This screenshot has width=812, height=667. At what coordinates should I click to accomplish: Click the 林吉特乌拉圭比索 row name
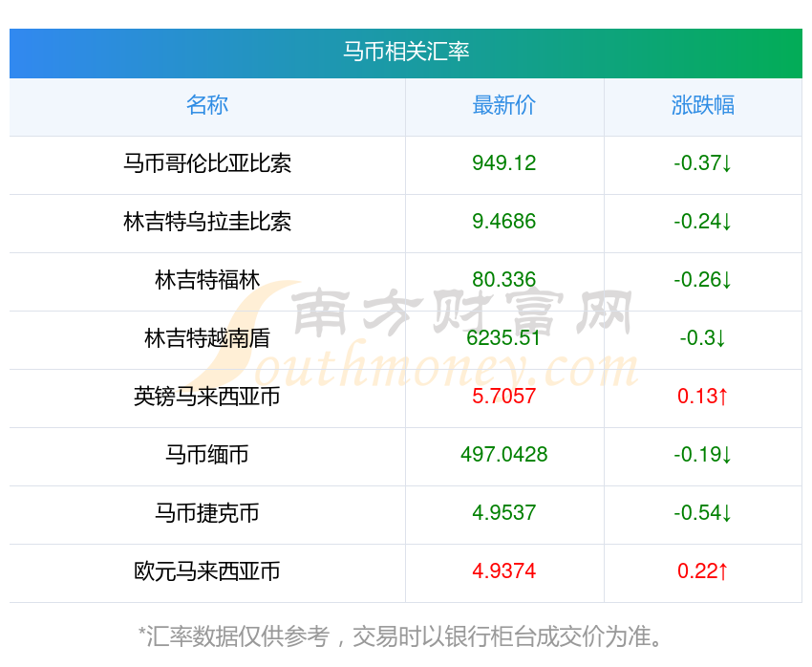[207, 222]
